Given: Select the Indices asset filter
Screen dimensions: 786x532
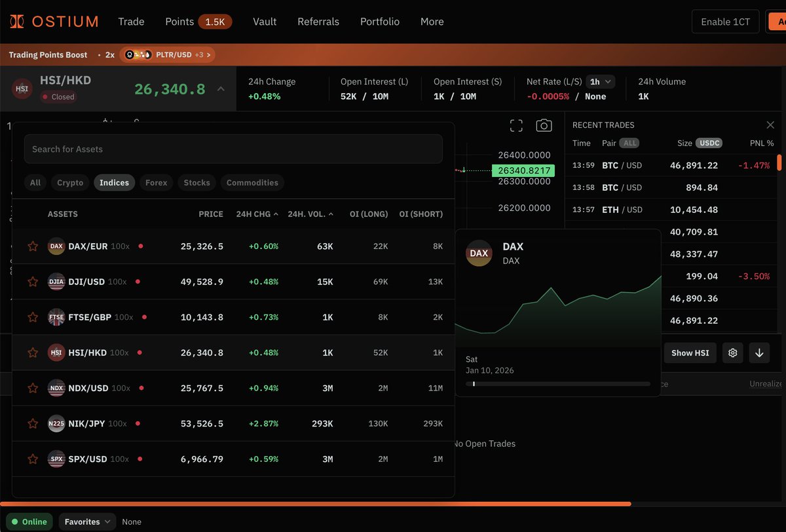Looking at the screenshot, I should click(114, 183).
